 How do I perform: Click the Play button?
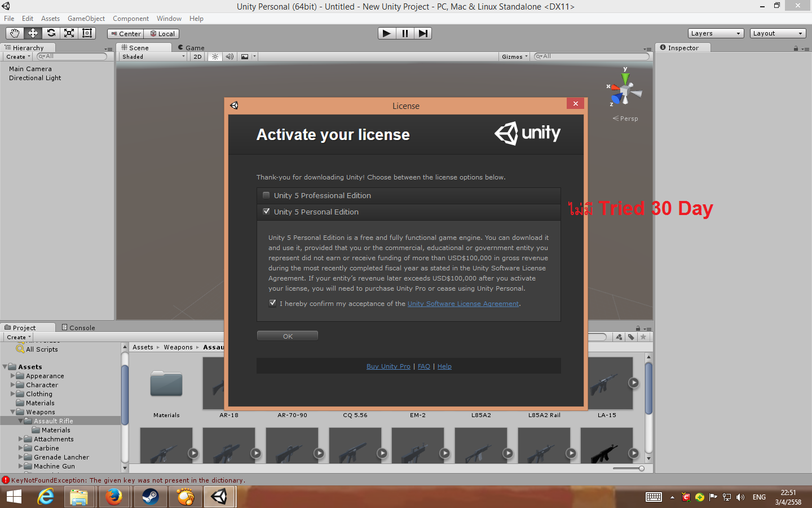point(387,33)
